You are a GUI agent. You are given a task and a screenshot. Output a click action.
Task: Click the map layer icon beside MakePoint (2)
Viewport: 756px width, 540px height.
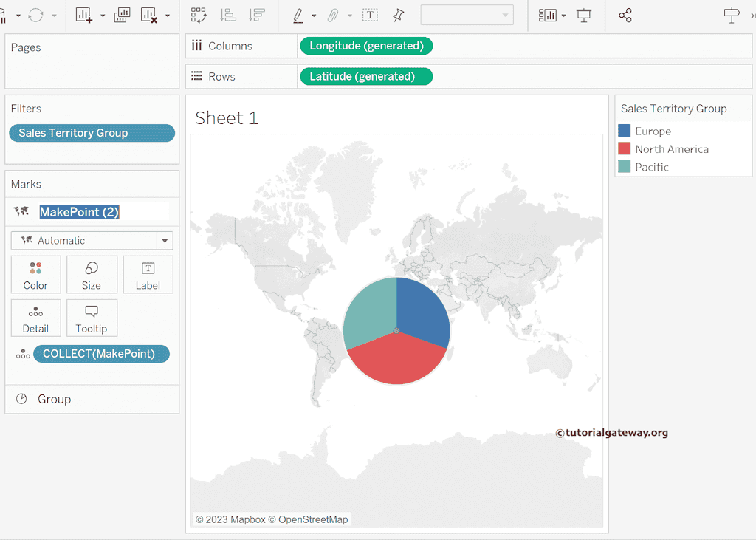point(21,211)
